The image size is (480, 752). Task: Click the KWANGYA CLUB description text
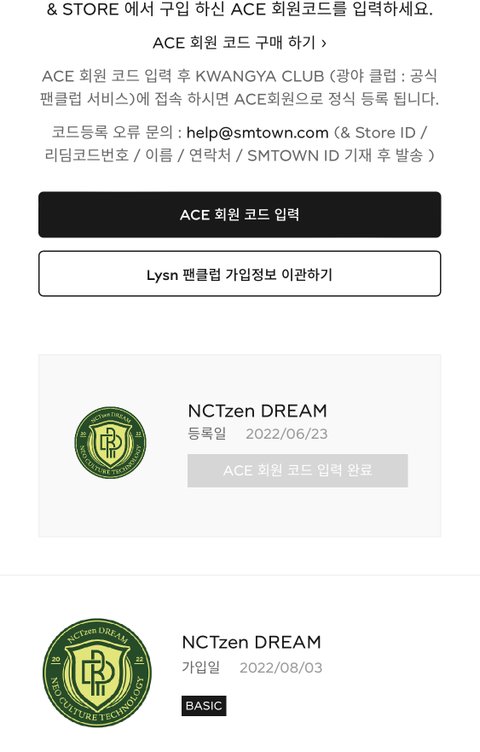(x=240, y=87)
